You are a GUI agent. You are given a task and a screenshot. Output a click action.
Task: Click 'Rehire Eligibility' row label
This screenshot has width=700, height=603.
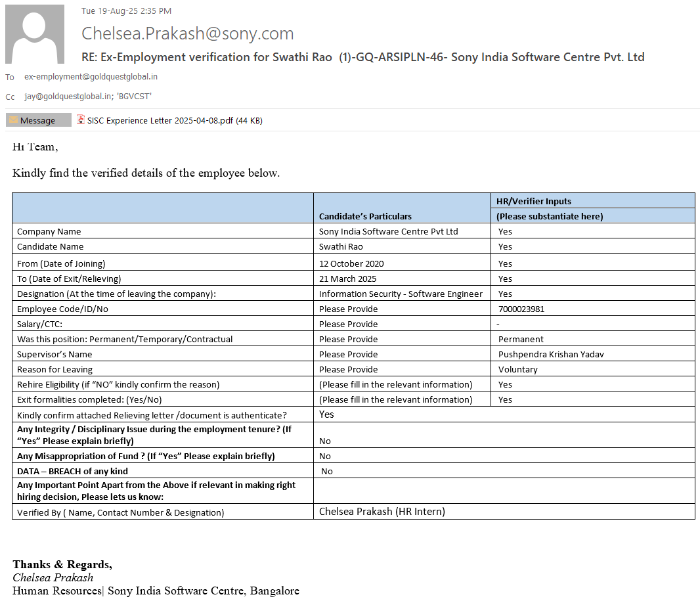(118, 384)
